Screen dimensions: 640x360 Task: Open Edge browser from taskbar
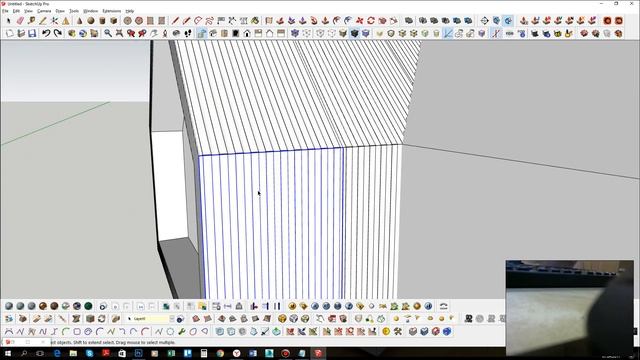click(x=57, y=353)
